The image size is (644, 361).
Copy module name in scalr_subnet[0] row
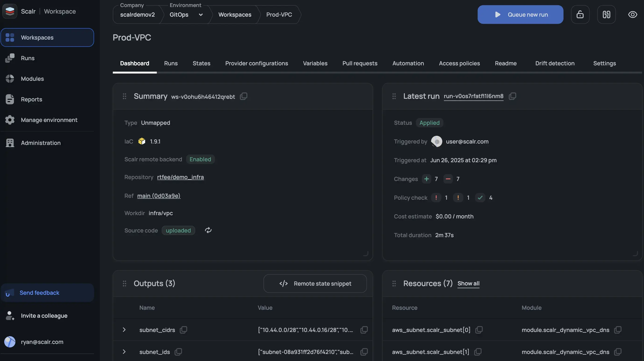pos(618,330)
